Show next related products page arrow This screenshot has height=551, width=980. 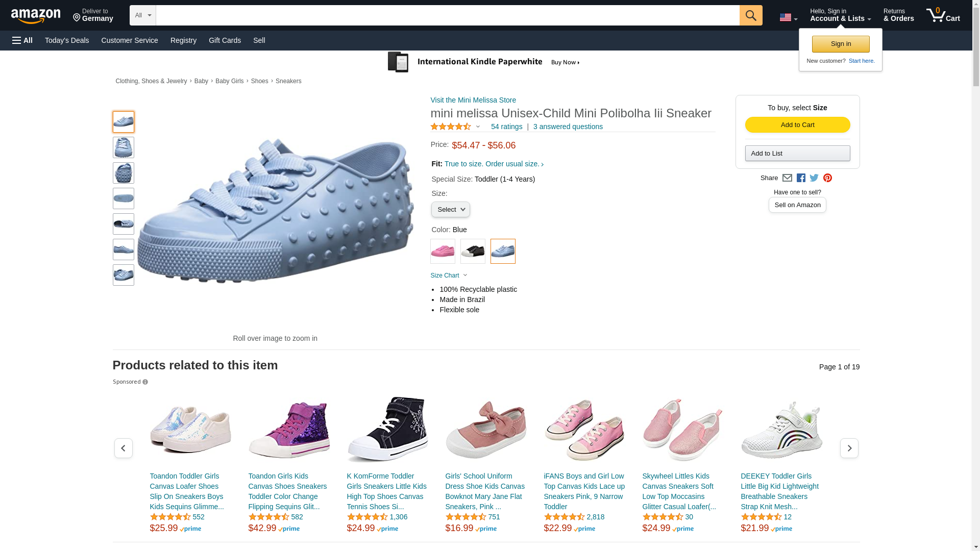849,448
